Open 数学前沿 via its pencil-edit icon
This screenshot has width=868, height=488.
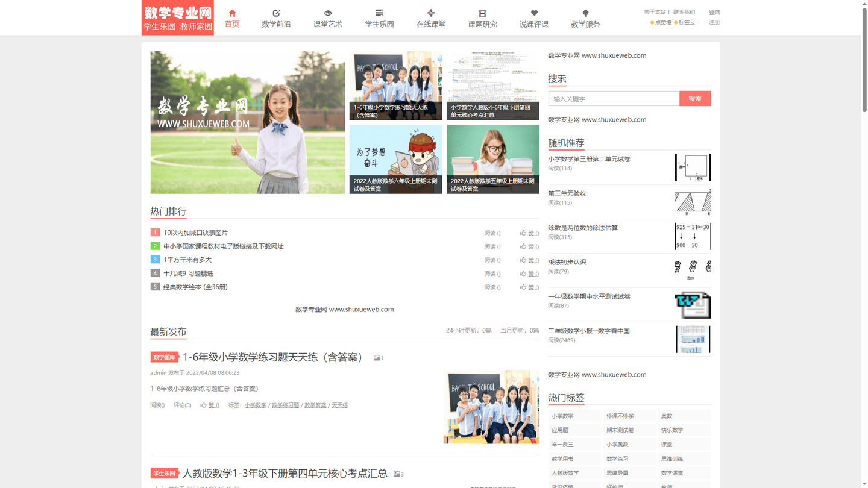tap(276, 13)
